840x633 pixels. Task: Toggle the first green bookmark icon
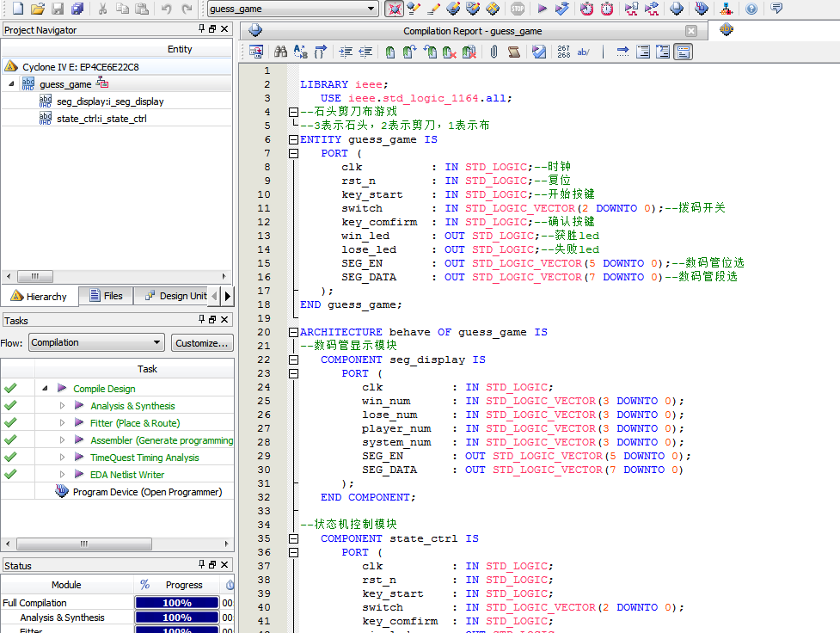point(390,52)
